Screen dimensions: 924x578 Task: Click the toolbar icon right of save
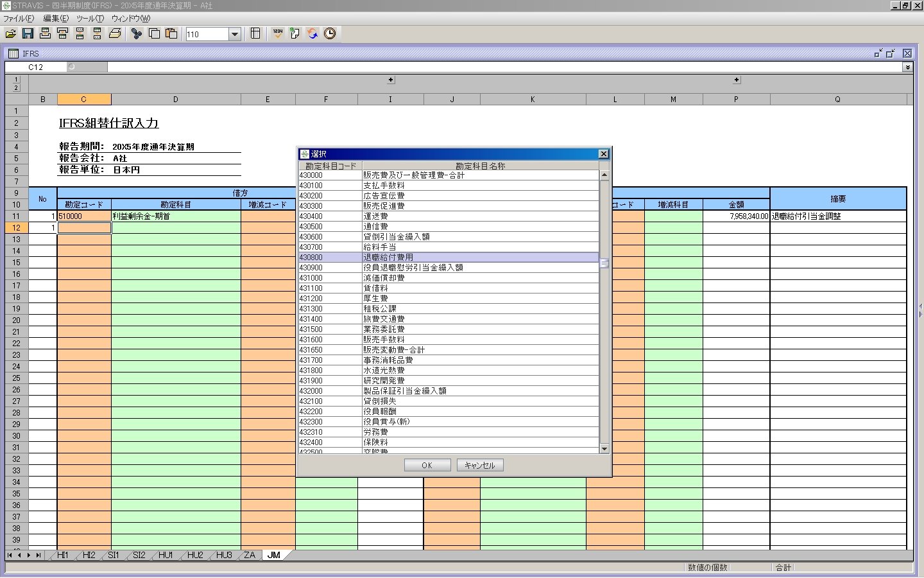(45, 34)
